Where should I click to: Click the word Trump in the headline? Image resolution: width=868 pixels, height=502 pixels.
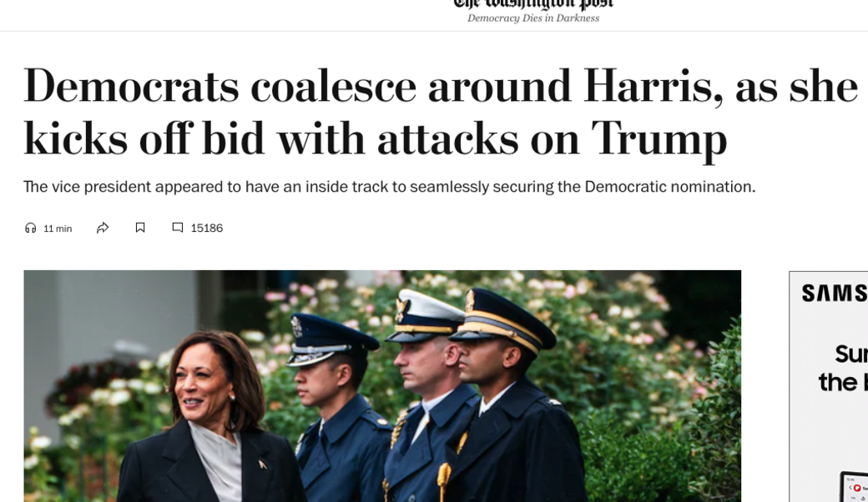pos(659,138)
